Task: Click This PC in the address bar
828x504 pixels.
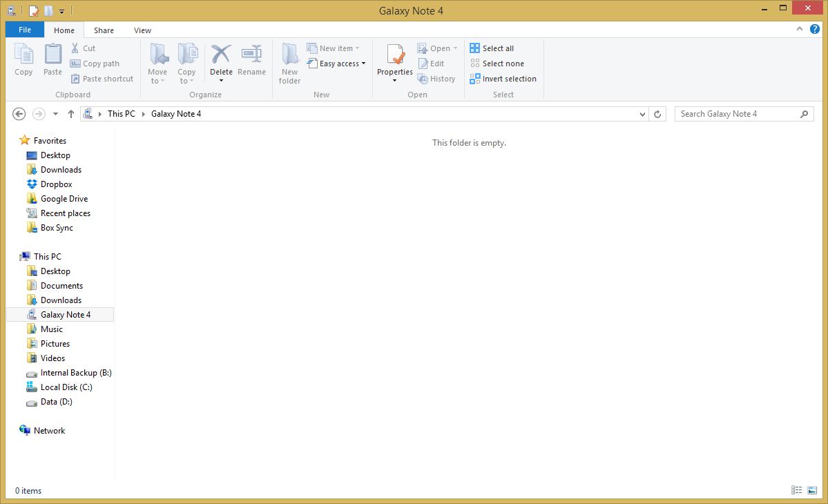Action: [122, 114]
